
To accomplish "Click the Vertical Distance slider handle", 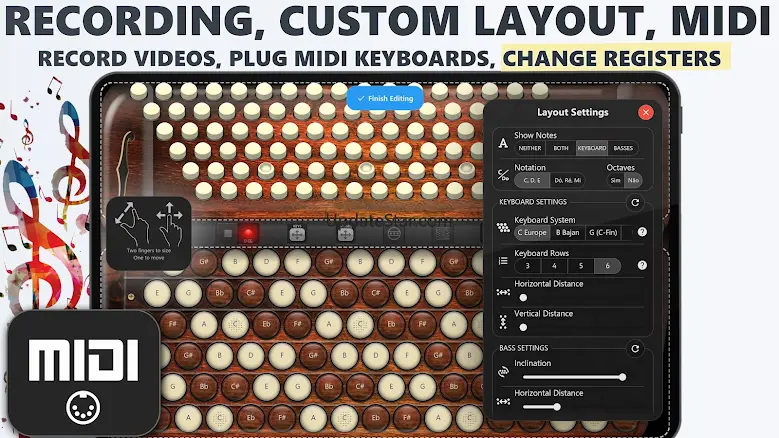I will tap(523, 327).
